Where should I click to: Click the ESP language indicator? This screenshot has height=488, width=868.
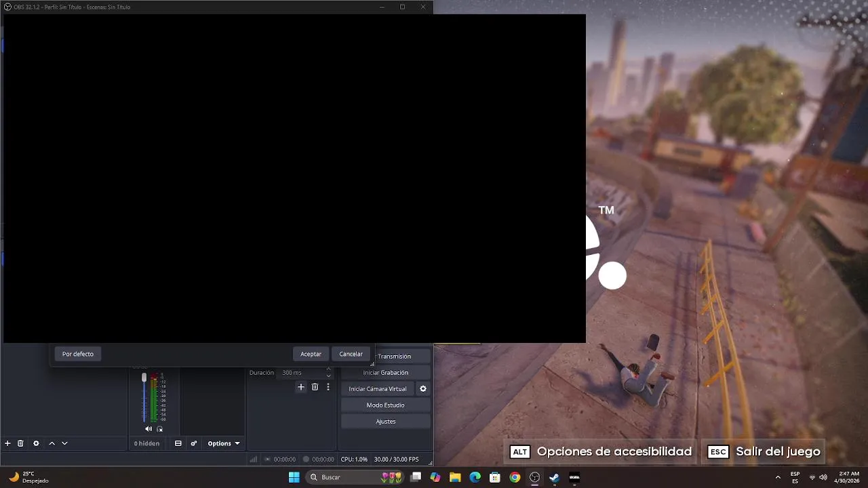[795, 477]
